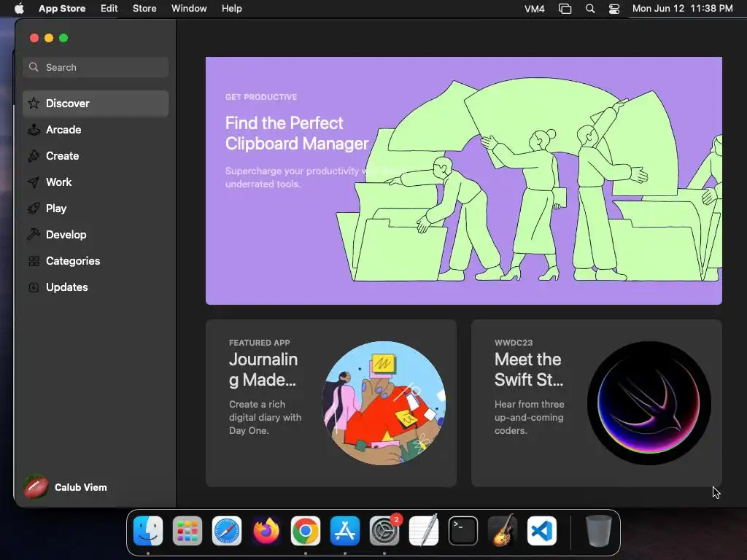View the Updates sidebar section
This screenshot has height=560, width=747.
pos(96,287)
